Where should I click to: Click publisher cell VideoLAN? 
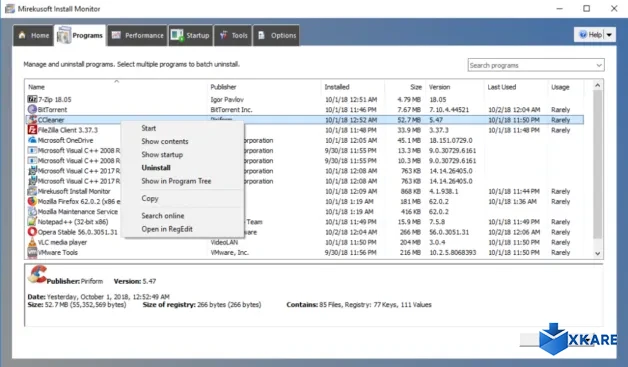coord(224,242)
